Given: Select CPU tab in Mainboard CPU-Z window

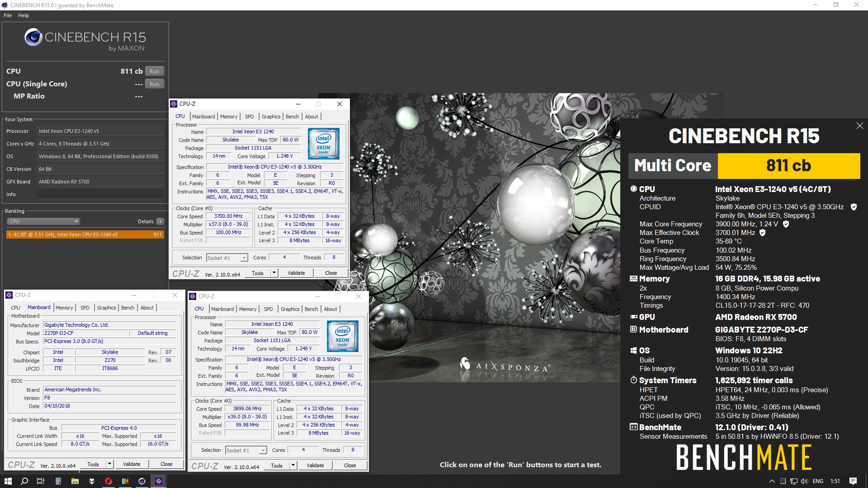Looking at the screenshot, I should pos(16,308).
